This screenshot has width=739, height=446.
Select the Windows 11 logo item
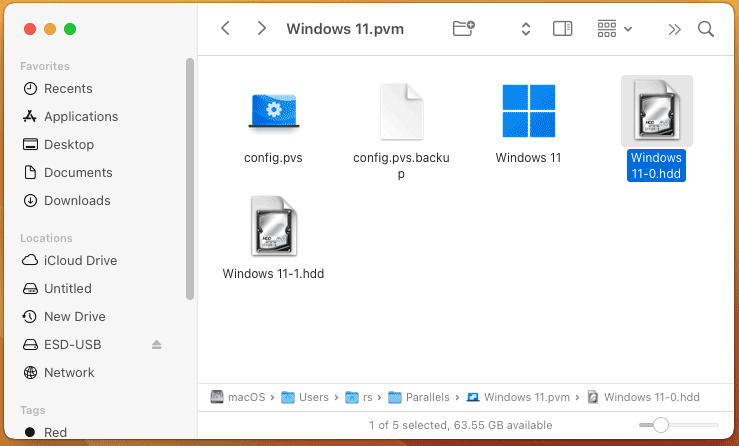click(x=529, y=111)
